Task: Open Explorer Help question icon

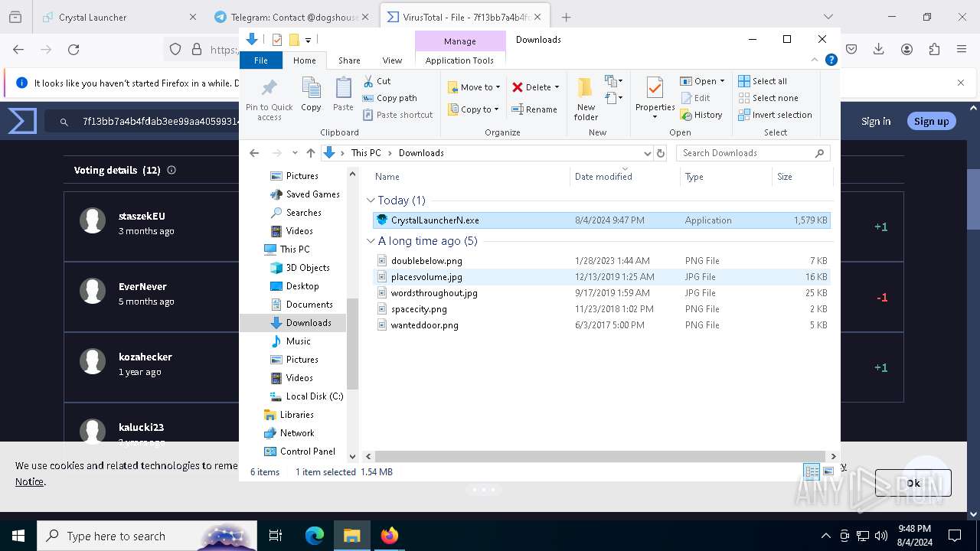Action: pos(831,60)
